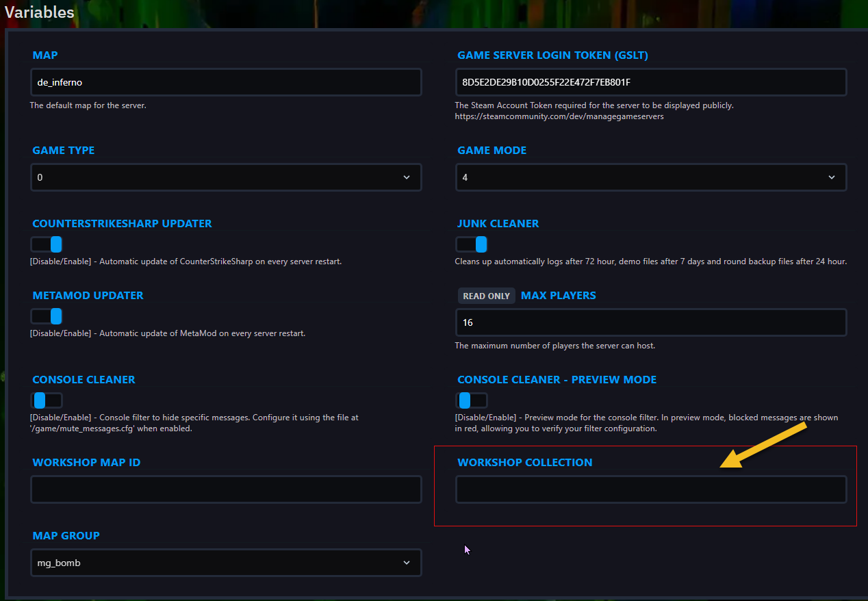Viewport: 868px width, 601px height.
Task: Click the CONSOLE CLEANER - PREVIEW MODE label
Action: coord(557,380)
